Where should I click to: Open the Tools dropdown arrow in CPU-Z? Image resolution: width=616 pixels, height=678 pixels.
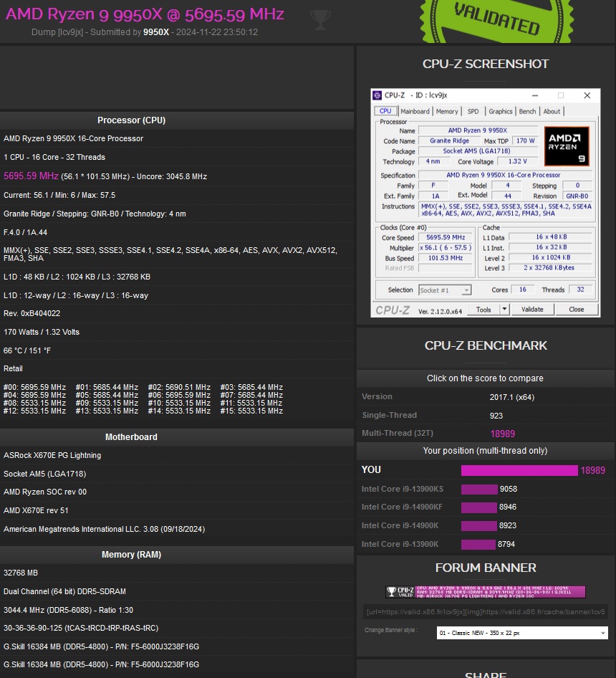504,309
